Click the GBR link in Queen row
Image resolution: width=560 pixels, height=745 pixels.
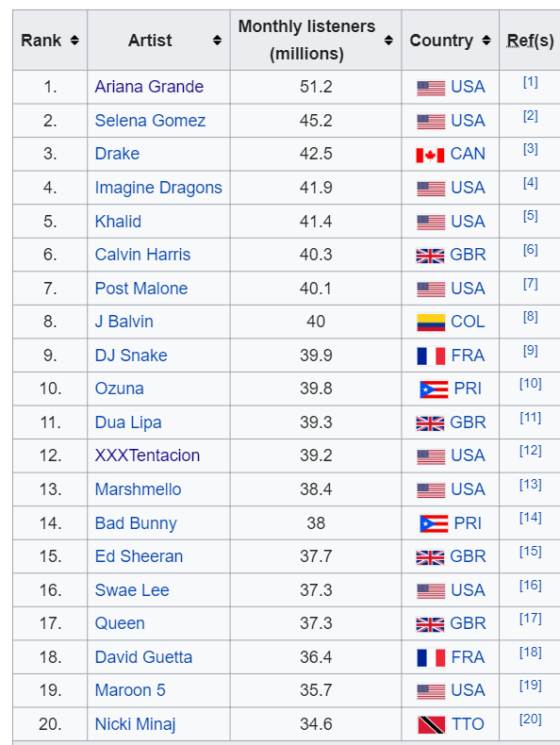(468, 623)
